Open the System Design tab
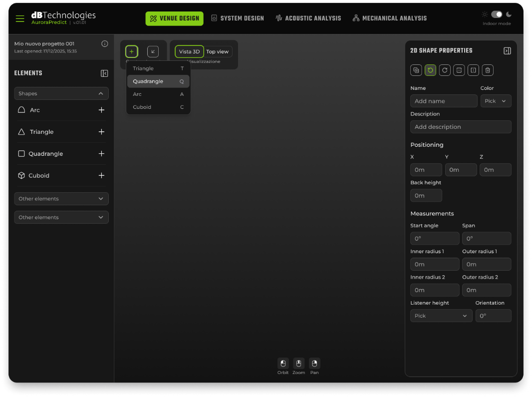 (238, 18)
